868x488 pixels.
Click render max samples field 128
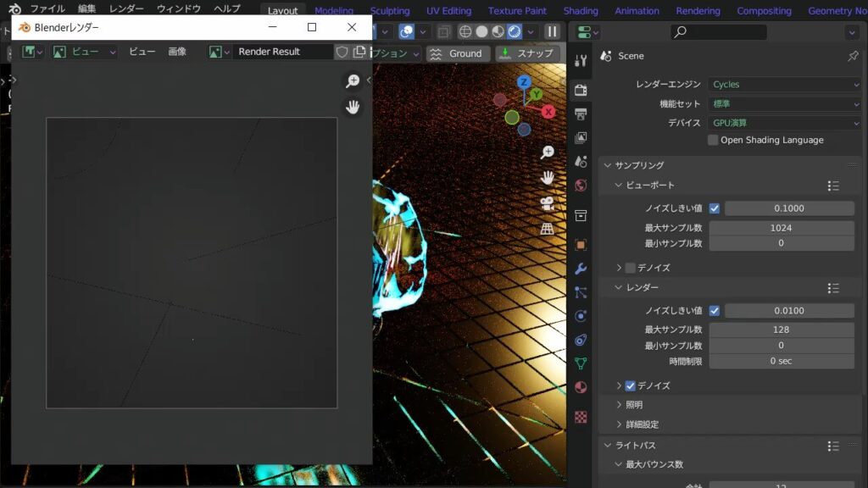pyautogui.click(x=781, y=330)
